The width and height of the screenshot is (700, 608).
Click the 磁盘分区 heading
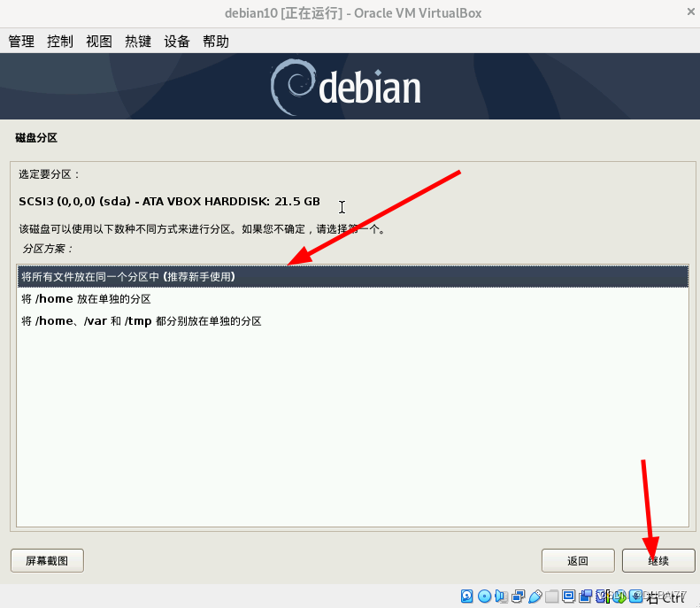click(x=36, y=138)
